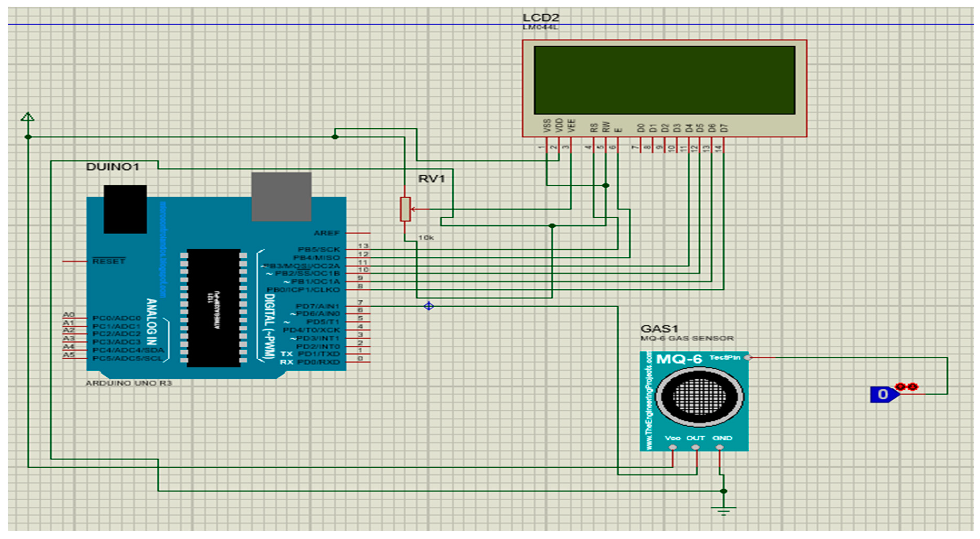This screenshot has height=539, width=980.
Task: Select the RV1 potentiometer body
Action: coord(405,209)
